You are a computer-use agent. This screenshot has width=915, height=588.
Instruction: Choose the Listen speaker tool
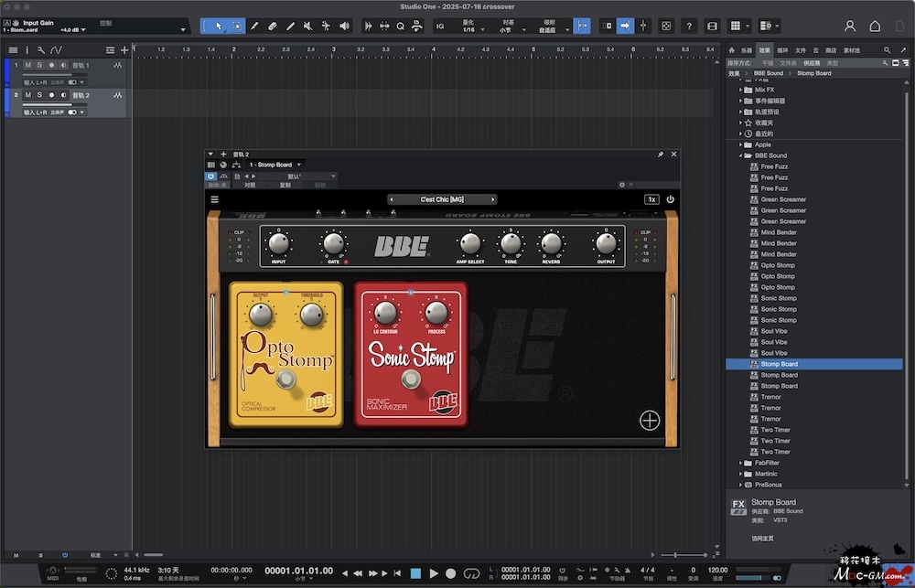[344, 26]
